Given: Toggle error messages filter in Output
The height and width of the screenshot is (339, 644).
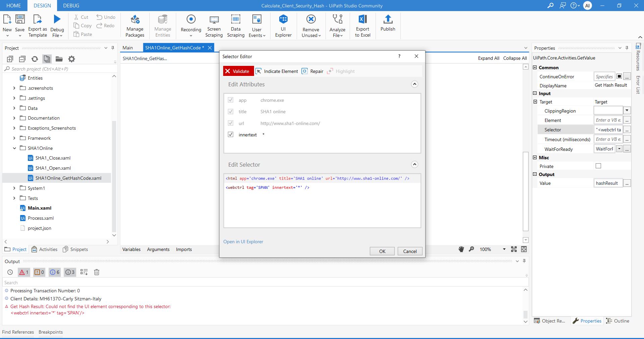Looking at the screenshot, I should 24,272.
